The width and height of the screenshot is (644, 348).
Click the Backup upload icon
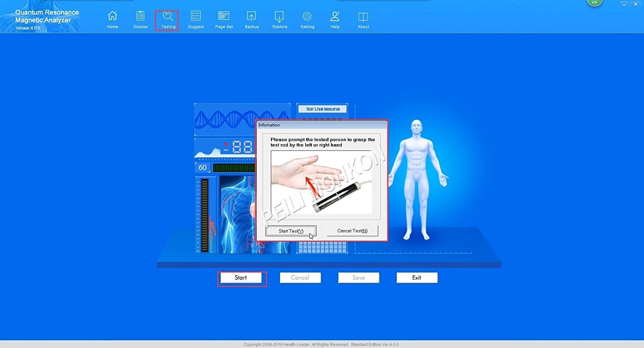tap(252, 16)
